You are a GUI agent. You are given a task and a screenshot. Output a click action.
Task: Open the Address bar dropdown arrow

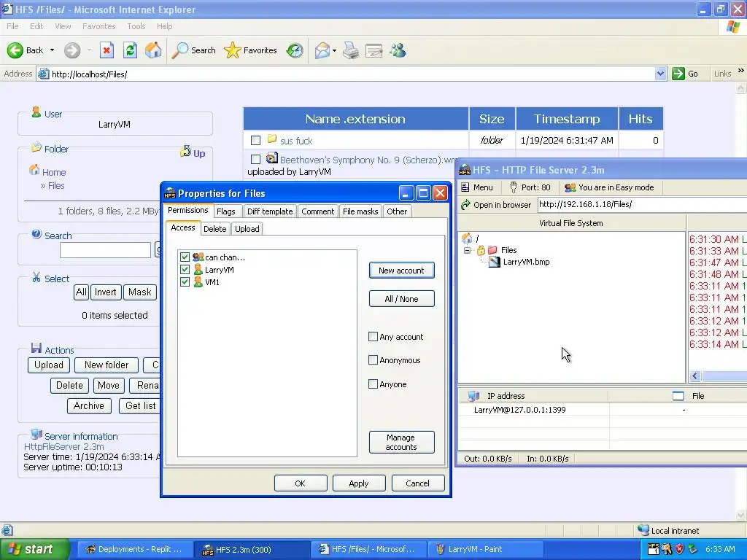click(660, 74)
